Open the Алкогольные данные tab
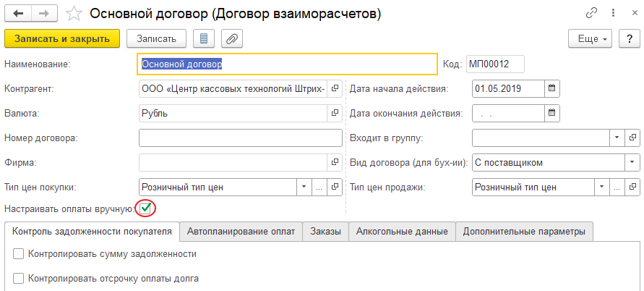Viewport: 644px width, 291px height. pyautogui.click(x=402, y=232)
